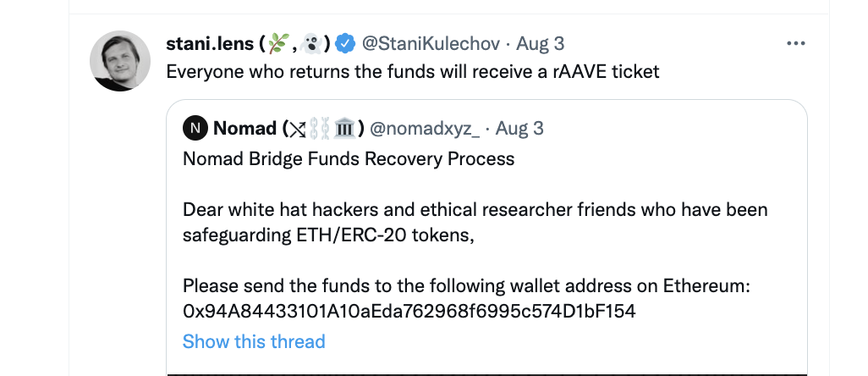Click the 0x94A8 wallet address text
868x376 pixels.
click(x=409, y=311)
